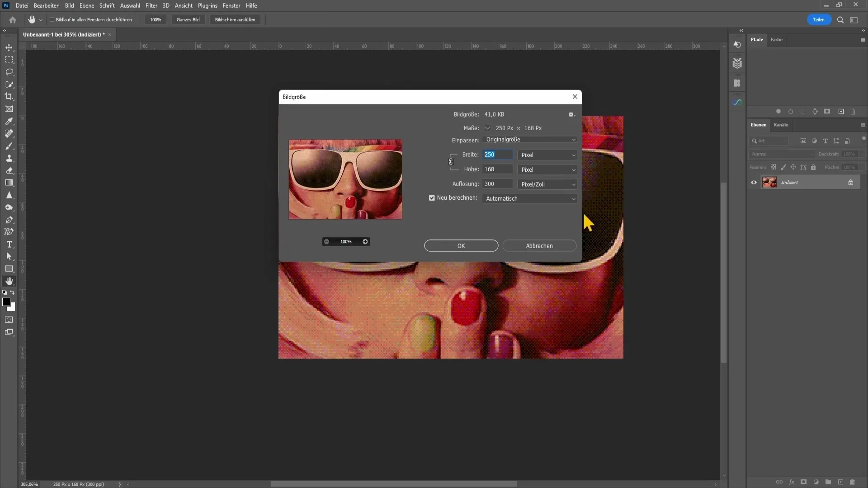Swap foreground and background colors
The height and width of the screenshot is (488, 868).
[x=12, y=292]
